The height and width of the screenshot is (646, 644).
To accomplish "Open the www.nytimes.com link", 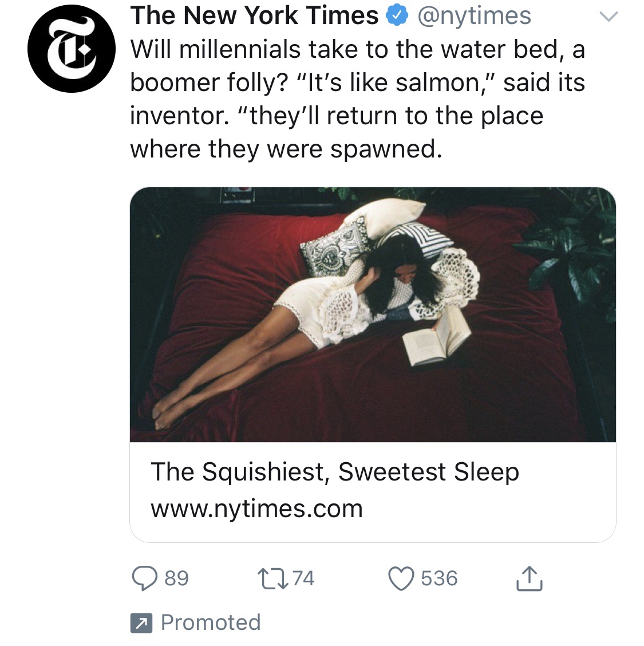I will tap(256, 509).
